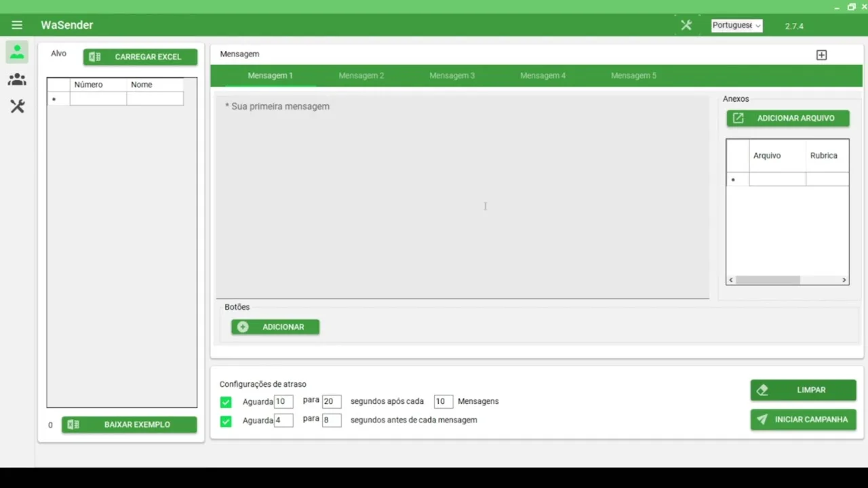
Task: Restore the window using the title bar icon
Action: [852, 7]
